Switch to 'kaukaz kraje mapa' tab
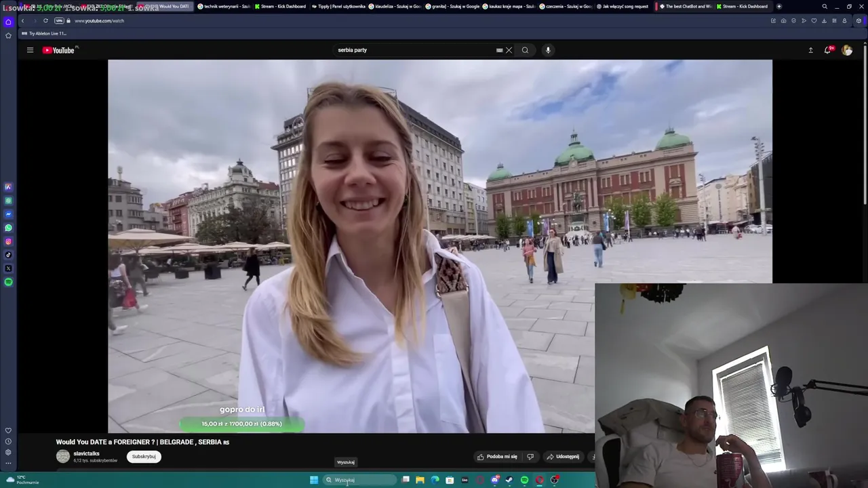The width and height of the screenshot is (868, 488). (509, 6)
